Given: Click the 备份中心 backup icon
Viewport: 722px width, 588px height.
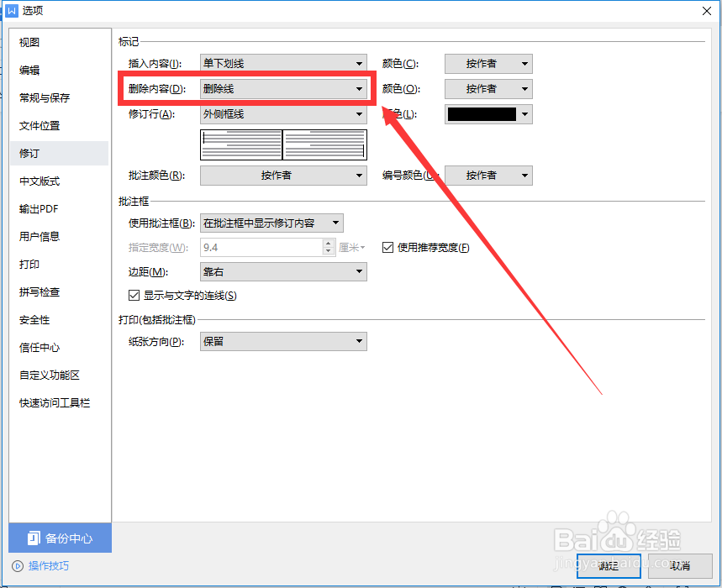Looking at the screenshot, I should (x=34, y=538).
